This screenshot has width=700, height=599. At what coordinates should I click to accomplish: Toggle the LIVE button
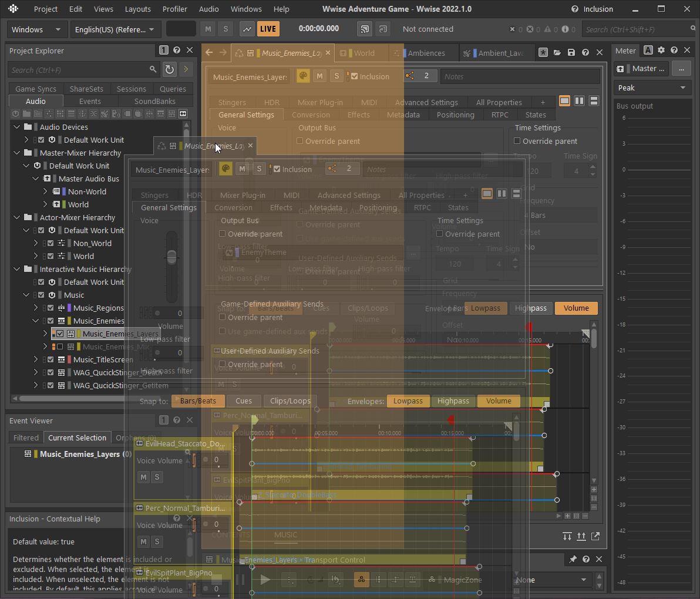point(268,29)
